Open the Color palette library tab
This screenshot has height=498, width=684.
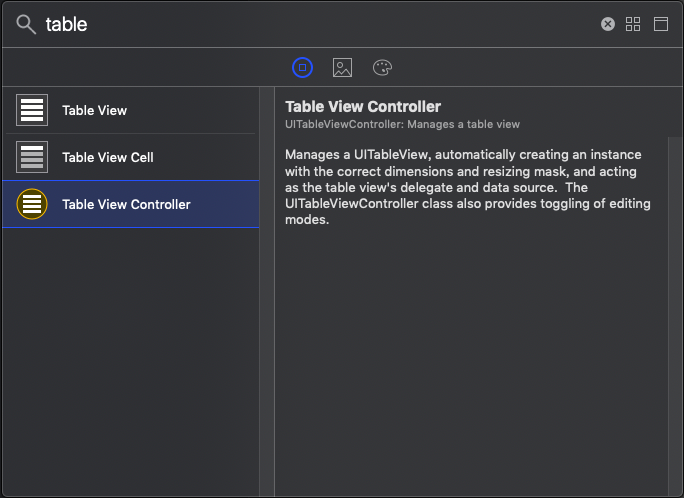pos(382,67)
